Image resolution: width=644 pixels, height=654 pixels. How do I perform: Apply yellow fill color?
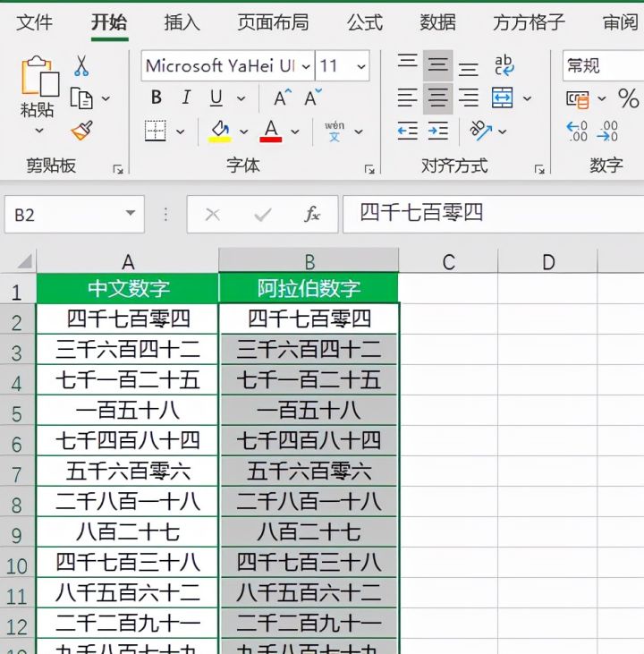click(219, 131)
